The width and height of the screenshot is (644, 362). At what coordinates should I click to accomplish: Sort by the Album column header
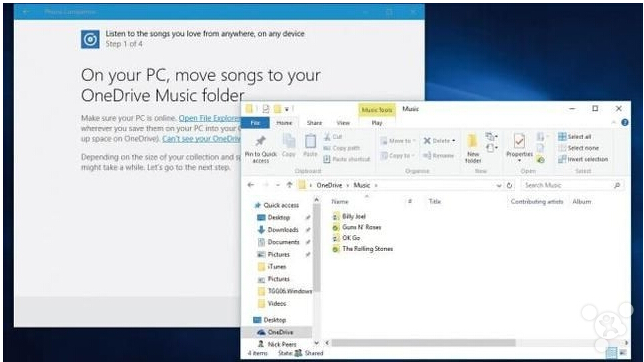pos(582,201)
